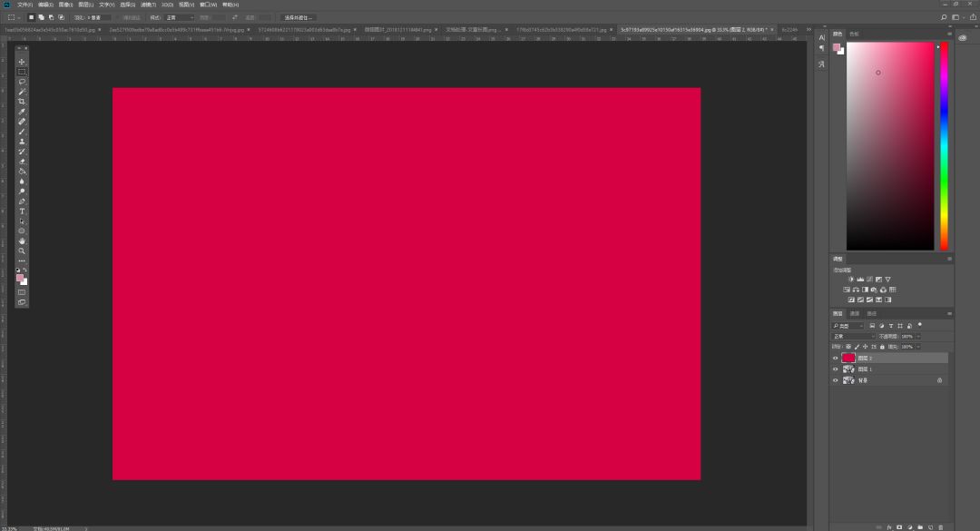Click the red layer 2 thumbnail
The height and width of the screenshot is (531, 980).
pos(848,359)
